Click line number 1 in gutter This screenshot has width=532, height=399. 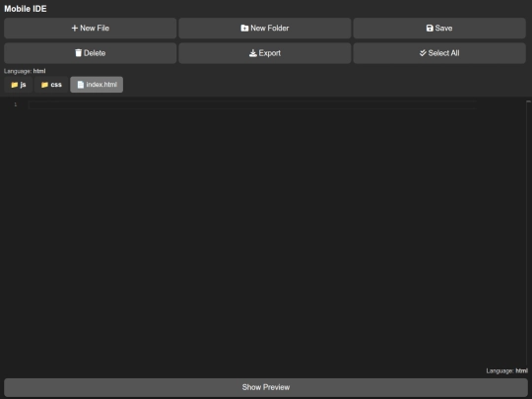(x=15, y=104)
